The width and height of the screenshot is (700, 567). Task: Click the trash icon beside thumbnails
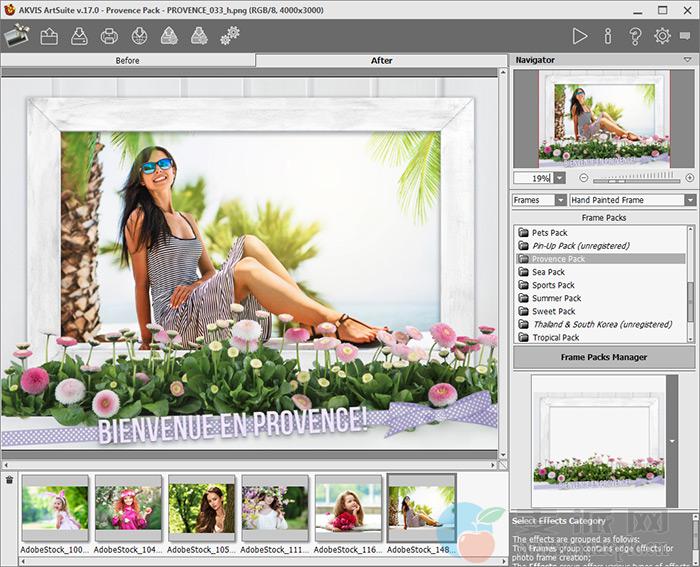tap(10, 480)
